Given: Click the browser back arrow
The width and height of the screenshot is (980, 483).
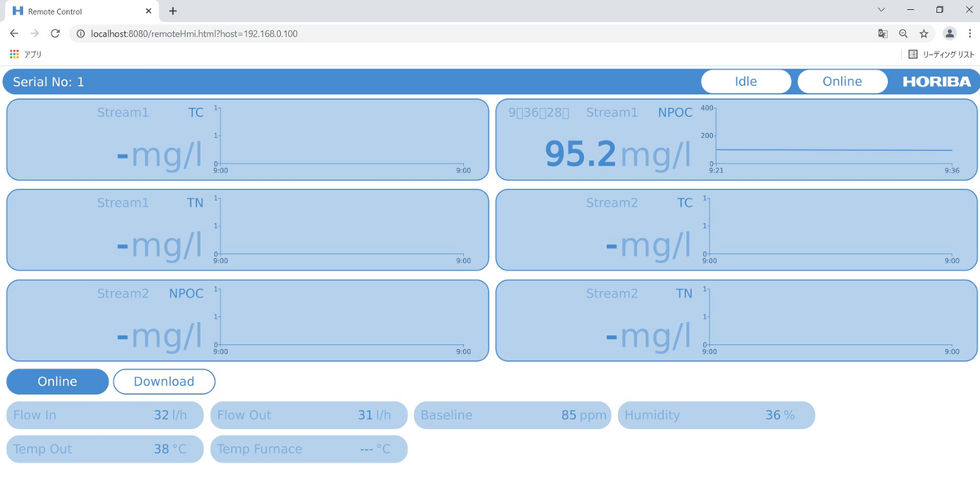Looking at the screenshot, I should [14, 34].
